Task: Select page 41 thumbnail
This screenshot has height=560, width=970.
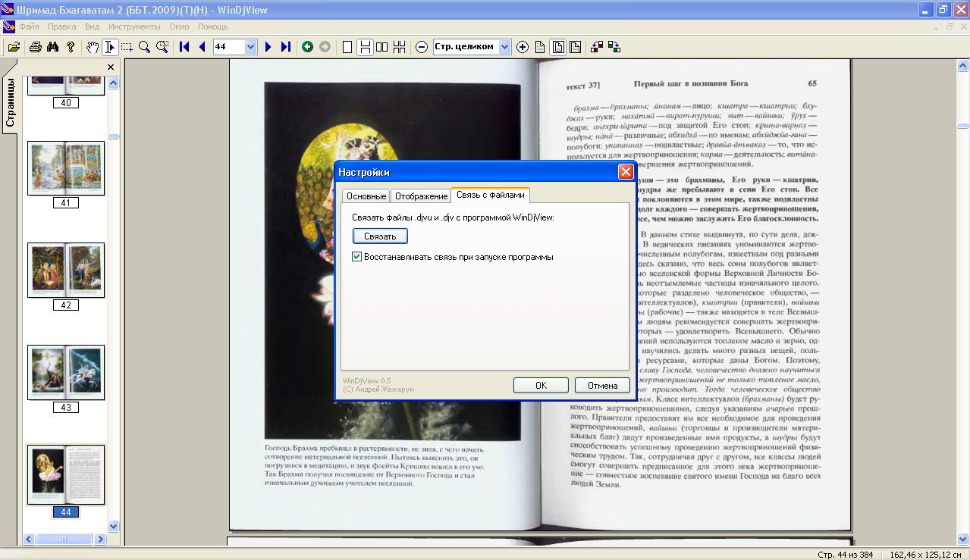Action: point(66,168)
